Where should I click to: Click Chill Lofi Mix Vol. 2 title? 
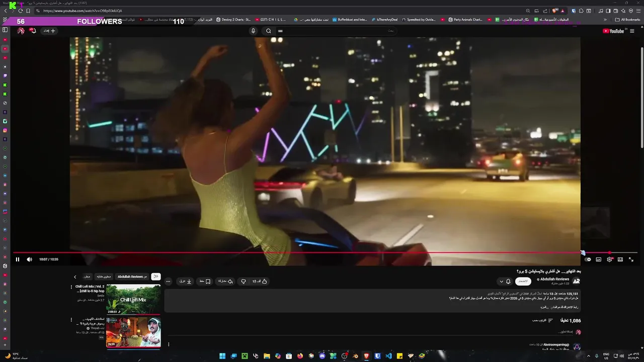(90, 289)
